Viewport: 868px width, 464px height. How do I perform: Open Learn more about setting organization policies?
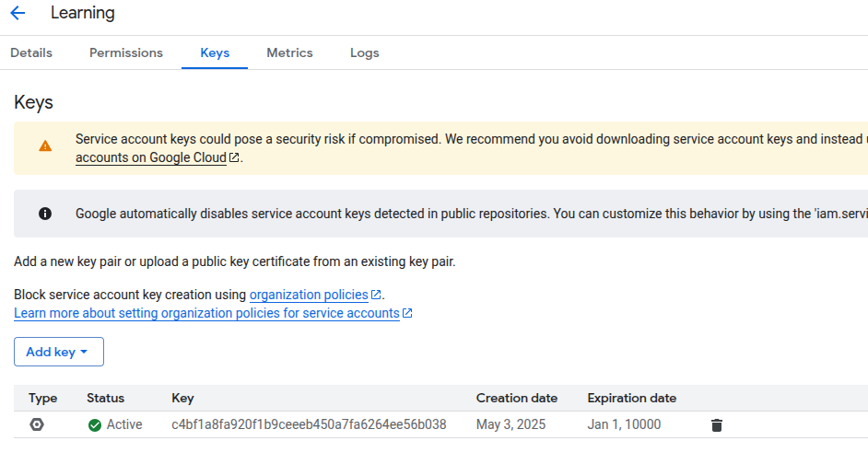click(x=206, y=314)
